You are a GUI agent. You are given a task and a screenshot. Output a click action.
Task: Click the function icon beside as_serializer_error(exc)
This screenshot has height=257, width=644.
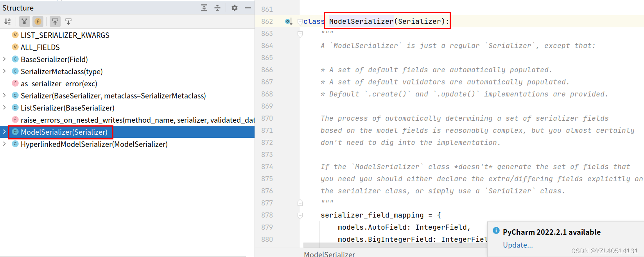15,83
